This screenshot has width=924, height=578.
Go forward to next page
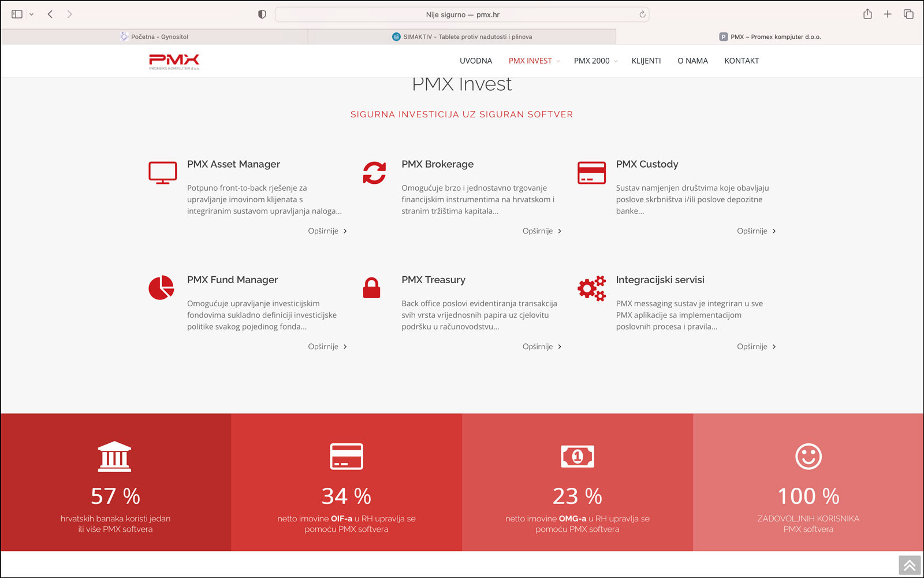pos(69,14)
